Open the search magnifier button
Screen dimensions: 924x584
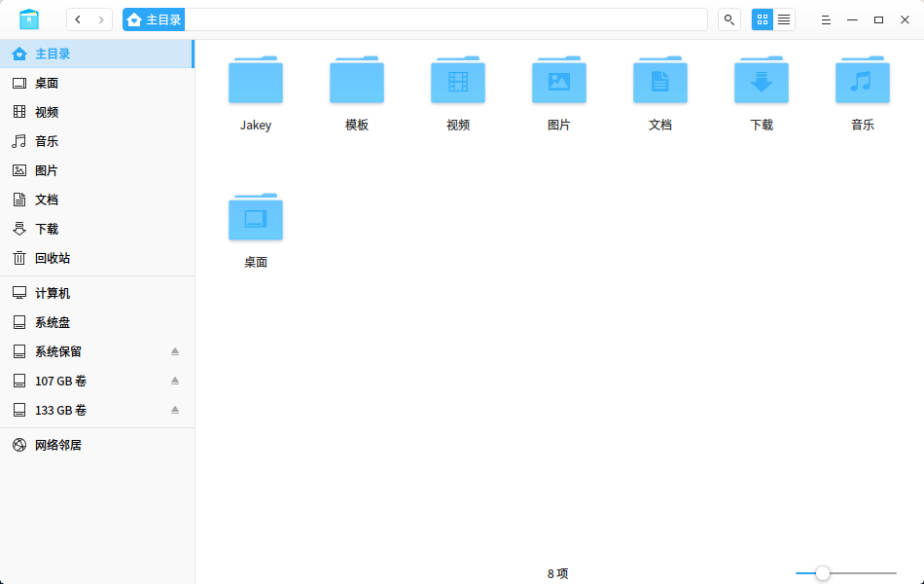coord(729,19)
